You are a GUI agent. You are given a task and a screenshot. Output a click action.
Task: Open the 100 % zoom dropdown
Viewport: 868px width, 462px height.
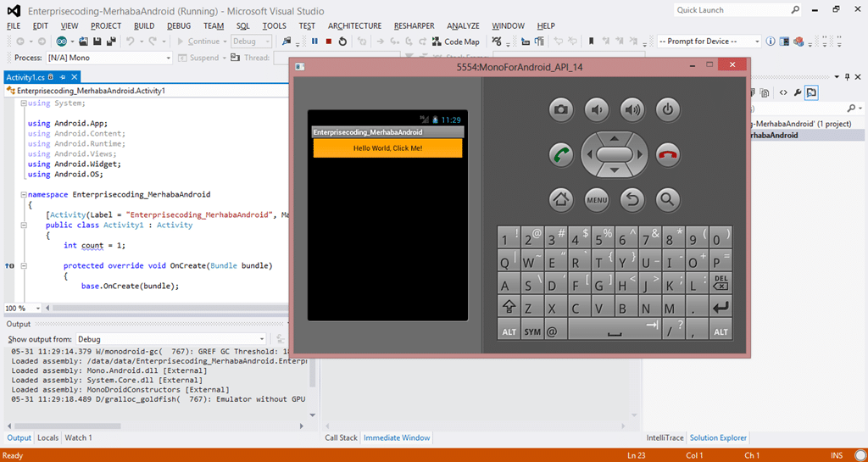pos(22,309)
